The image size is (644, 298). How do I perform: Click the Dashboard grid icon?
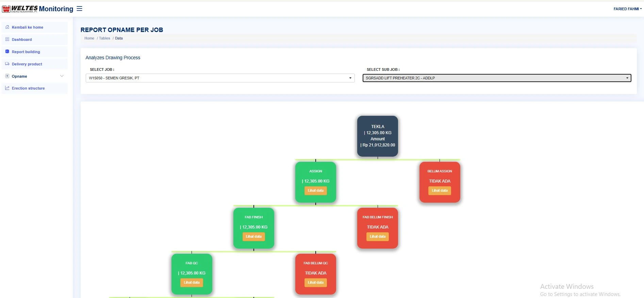click(x=7, y=40)
